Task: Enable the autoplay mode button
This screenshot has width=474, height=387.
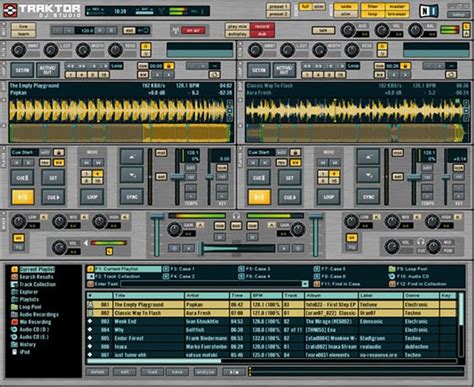Action: pyautogui.click(x=238, y=34)
